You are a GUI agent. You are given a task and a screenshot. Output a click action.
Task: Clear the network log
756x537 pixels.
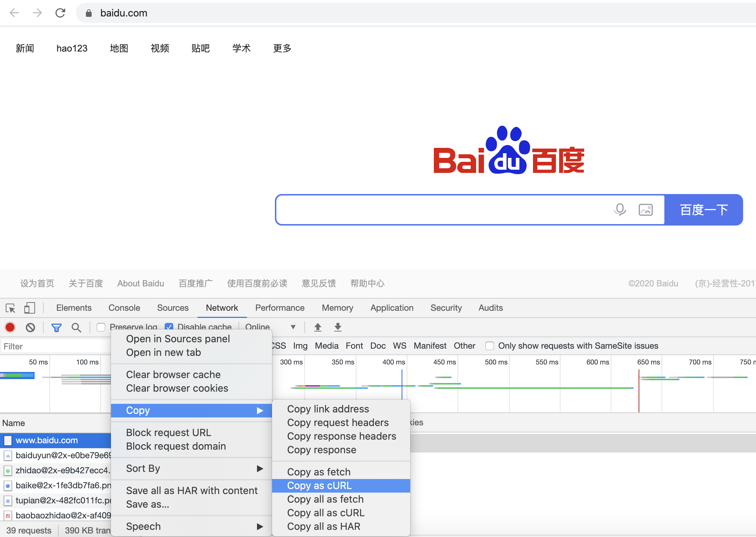coord(30,327)
